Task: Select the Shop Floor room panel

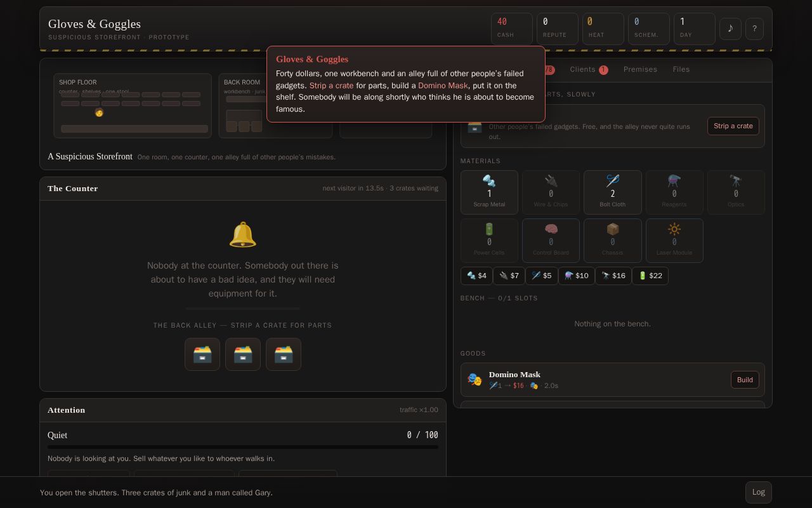Action: pyautogui.click(x=133, y=105)
